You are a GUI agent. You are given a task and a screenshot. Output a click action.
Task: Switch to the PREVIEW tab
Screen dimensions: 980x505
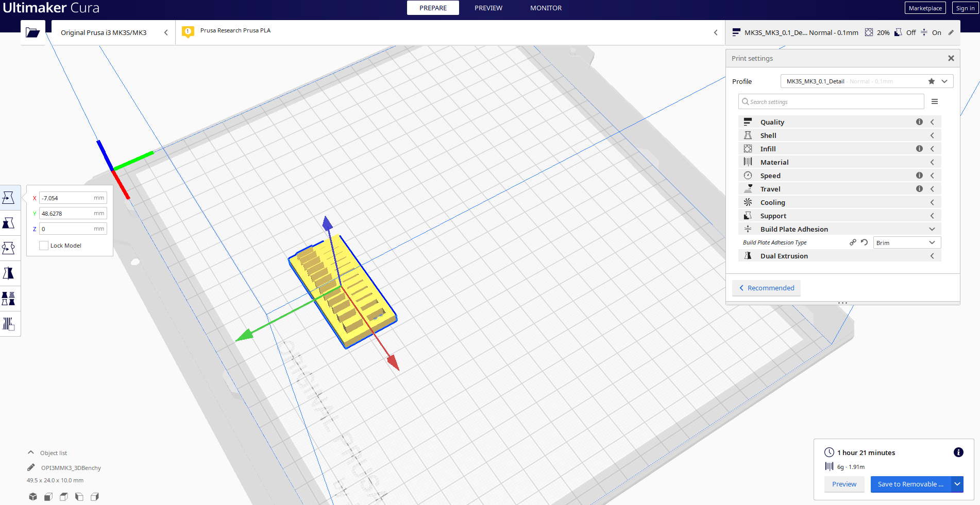click(488, 8)
